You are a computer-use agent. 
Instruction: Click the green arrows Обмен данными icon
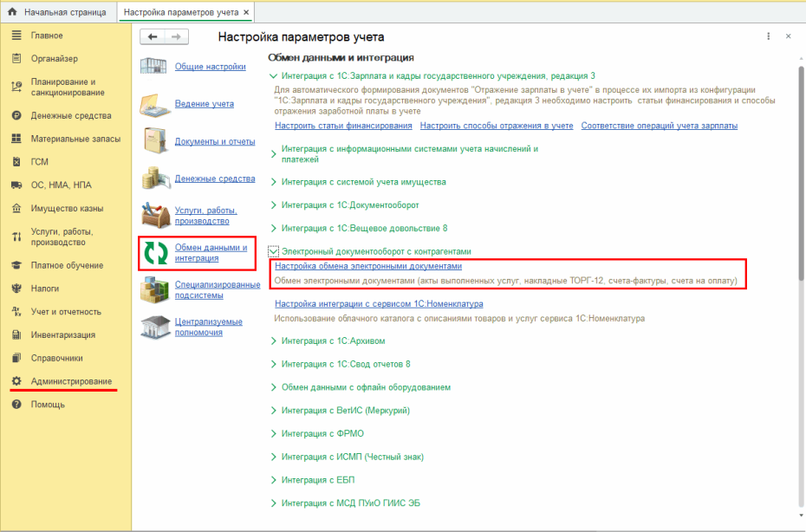click(156, 253)
